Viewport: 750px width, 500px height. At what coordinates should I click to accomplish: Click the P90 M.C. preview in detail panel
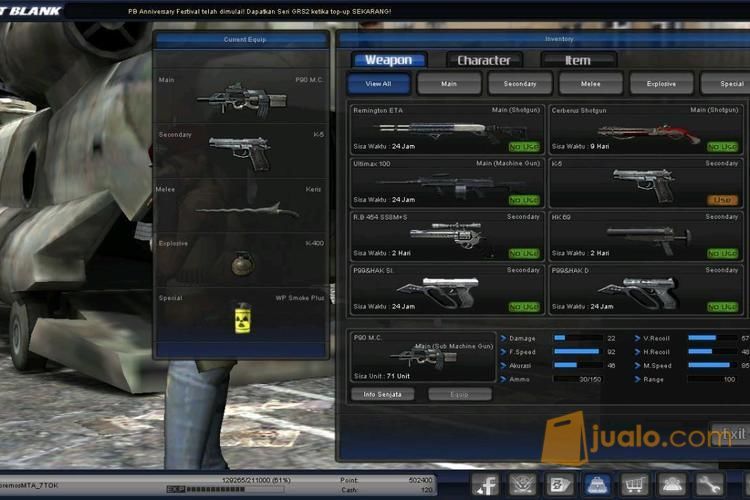423,357
